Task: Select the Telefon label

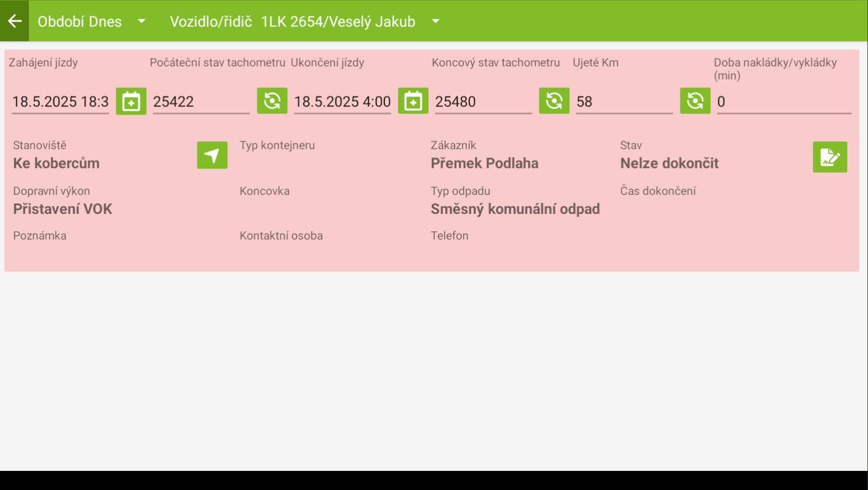Action: (x=450, y=236)
